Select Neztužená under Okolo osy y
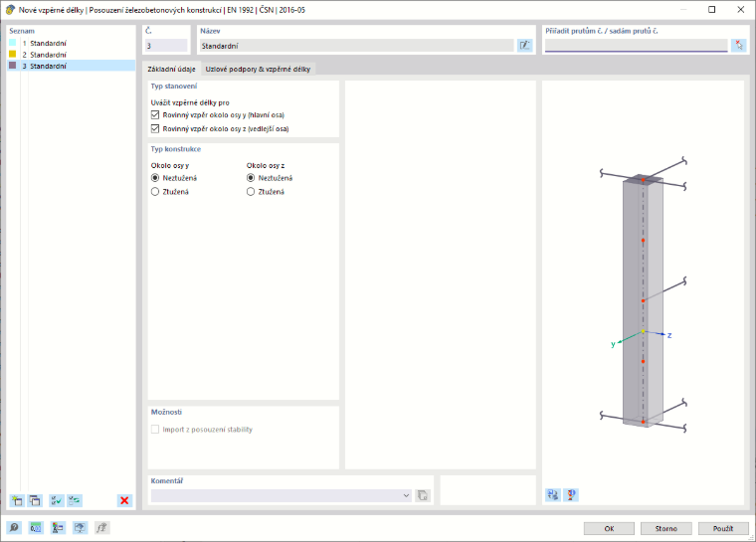756x542 pixels. click(155, 178)
